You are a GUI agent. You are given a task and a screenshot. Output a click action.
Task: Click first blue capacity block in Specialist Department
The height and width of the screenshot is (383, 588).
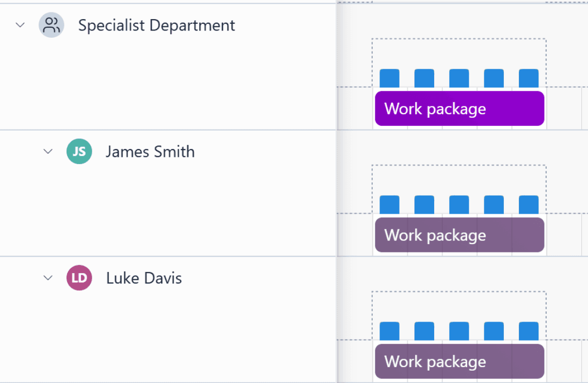click(x=390, y=78)
